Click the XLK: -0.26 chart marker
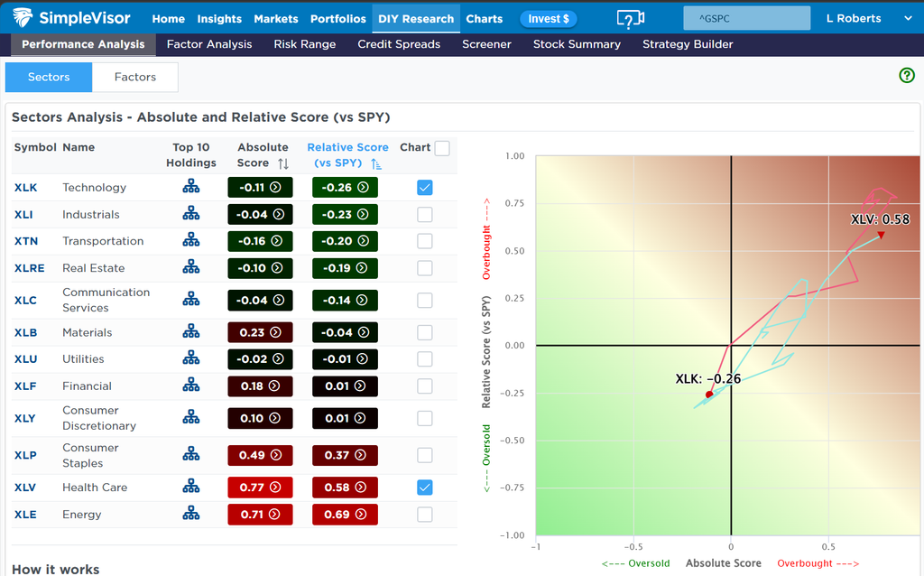Screen dimensions: 924x576 point(709,395)
